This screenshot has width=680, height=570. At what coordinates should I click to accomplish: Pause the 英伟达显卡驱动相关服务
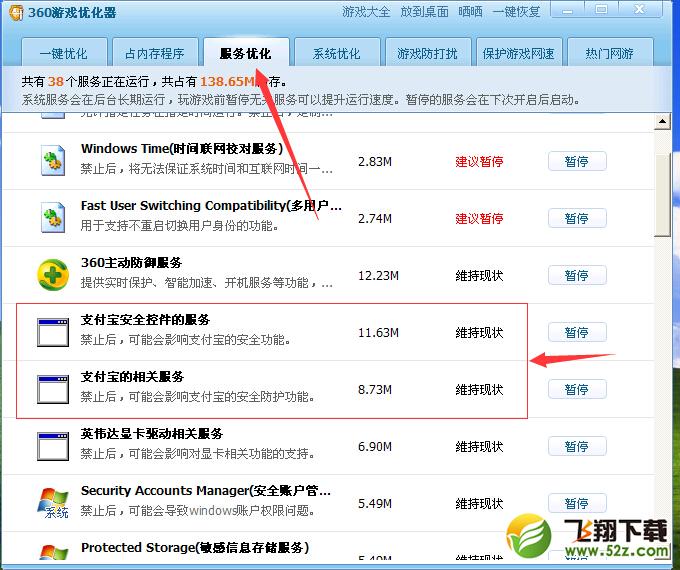pyautogui.click(x=577, y=446)
